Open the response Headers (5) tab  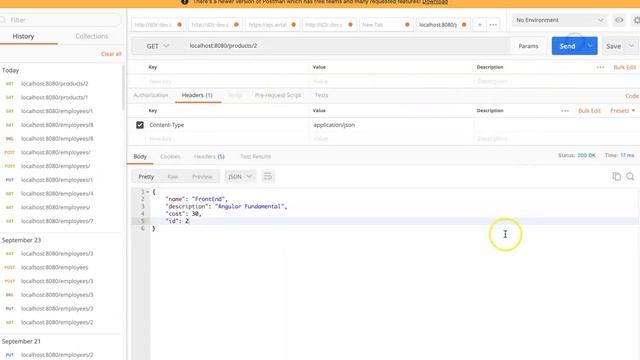click(x=209, y=156)
